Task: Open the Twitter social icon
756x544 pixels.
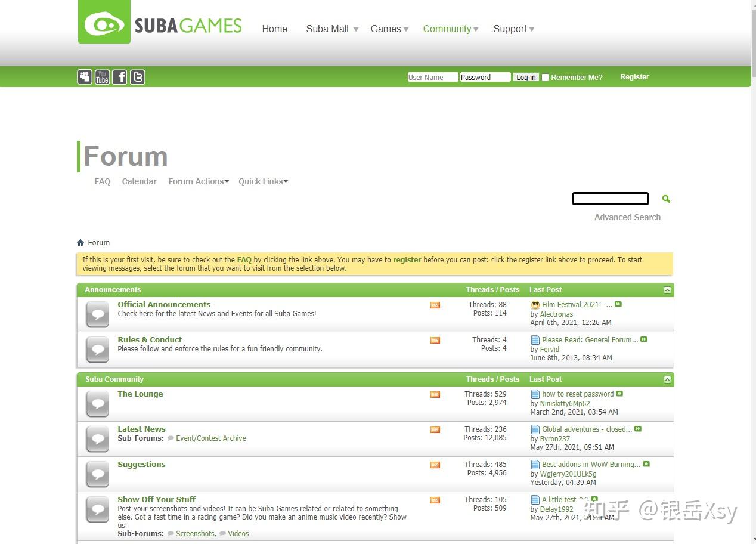Action: click(138, 77)
